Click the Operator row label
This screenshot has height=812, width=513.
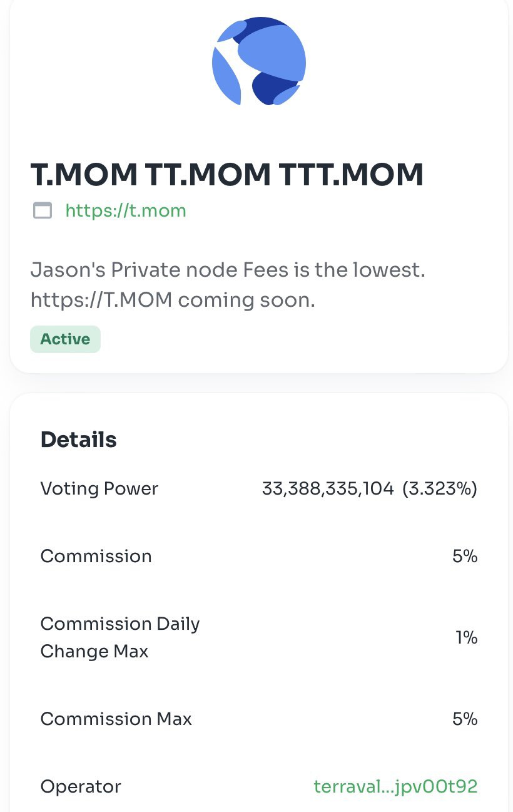[81, 786]
